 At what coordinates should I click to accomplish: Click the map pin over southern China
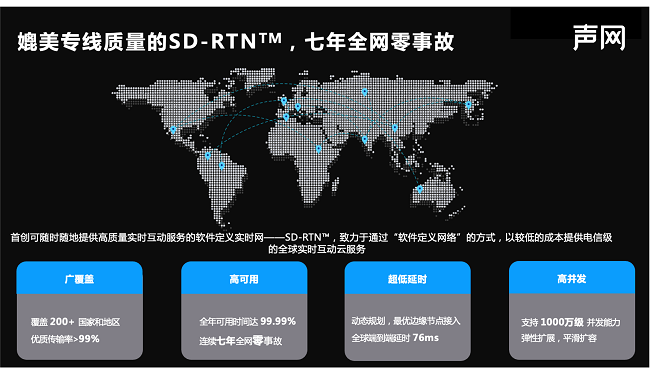(x=395, y=128)
